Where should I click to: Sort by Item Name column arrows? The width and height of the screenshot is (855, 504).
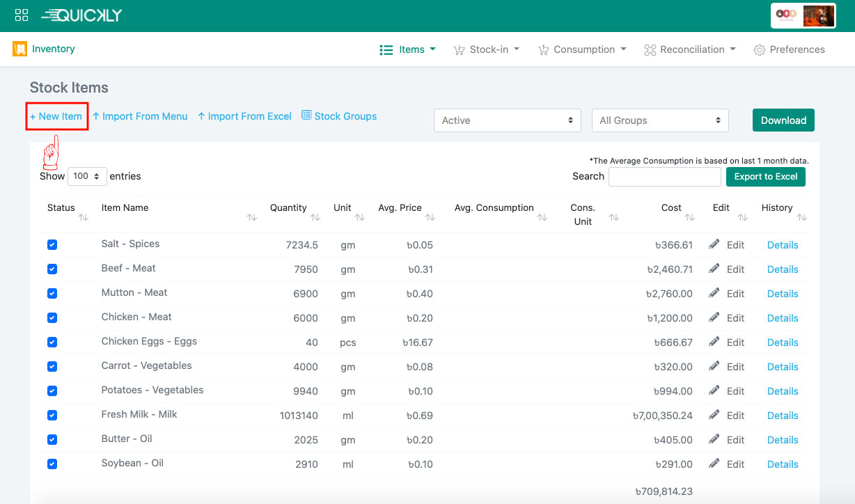coord(251,217)
